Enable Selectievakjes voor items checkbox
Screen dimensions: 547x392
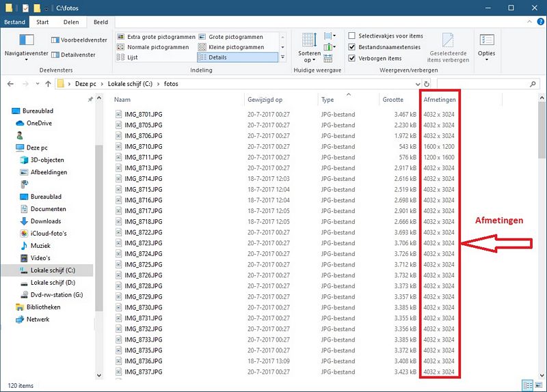(x=351, y=36)
